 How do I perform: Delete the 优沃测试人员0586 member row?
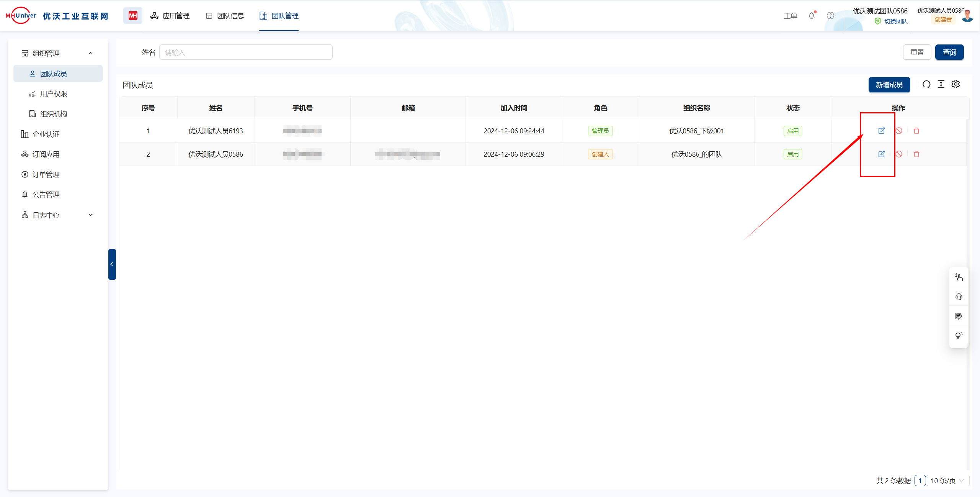coord(916,154)
